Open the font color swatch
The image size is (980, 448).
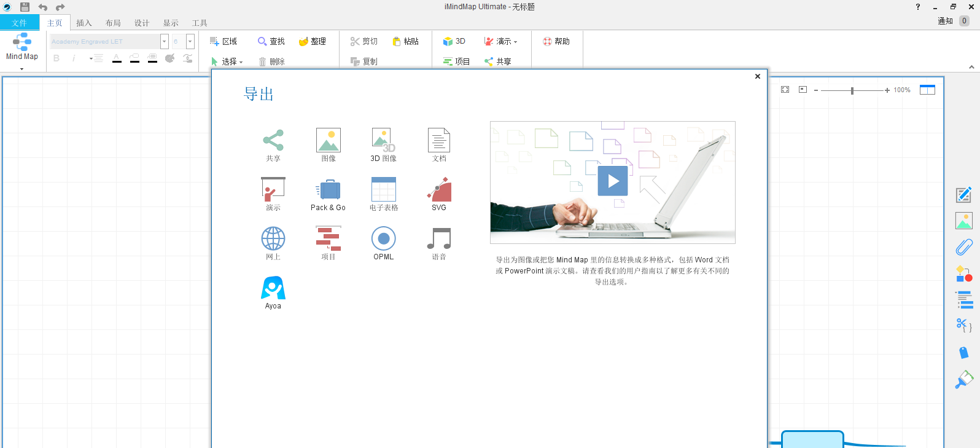117,58
